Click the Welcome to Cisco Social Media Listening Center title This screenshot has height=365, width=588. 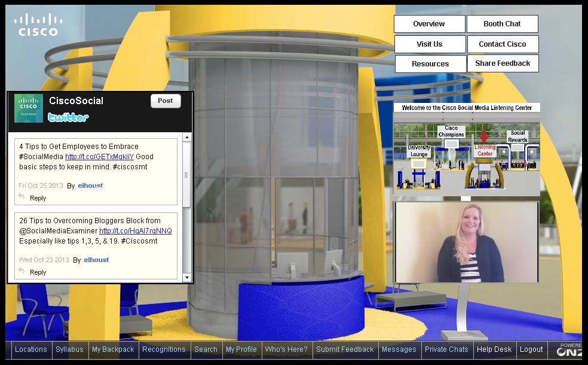(467, 108)
